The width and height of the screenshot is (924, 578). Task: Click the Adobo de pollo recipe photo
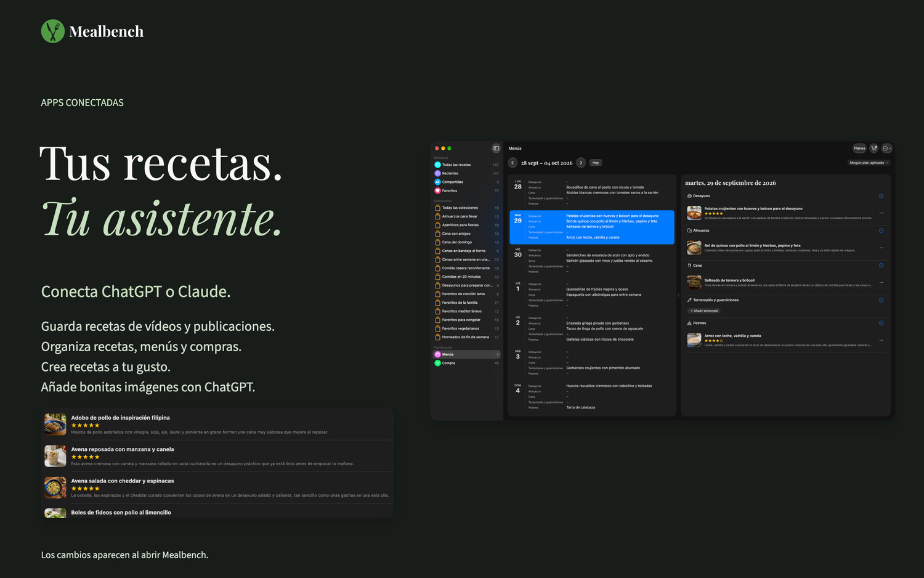(x=55, y=425)
